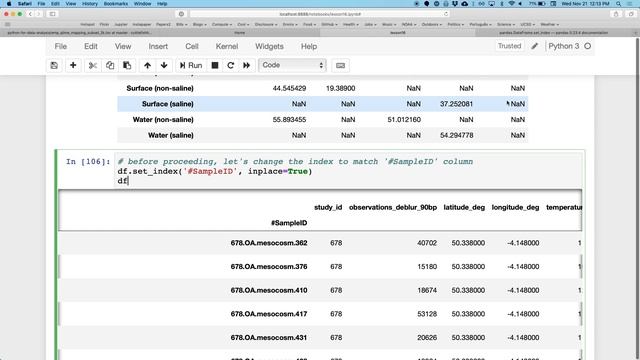Image resolution: width=640 pixels, height=360 pixels.
Task: Open the Politics bookmarks folder dropdown
Action: tap(456, 24)
